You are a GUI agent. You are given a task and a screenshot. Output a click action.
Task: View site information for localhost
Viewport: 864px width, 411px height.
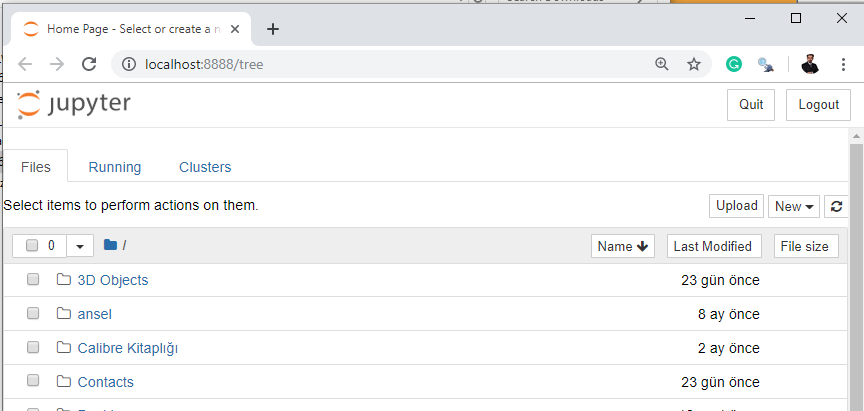[x=128, y=64]
